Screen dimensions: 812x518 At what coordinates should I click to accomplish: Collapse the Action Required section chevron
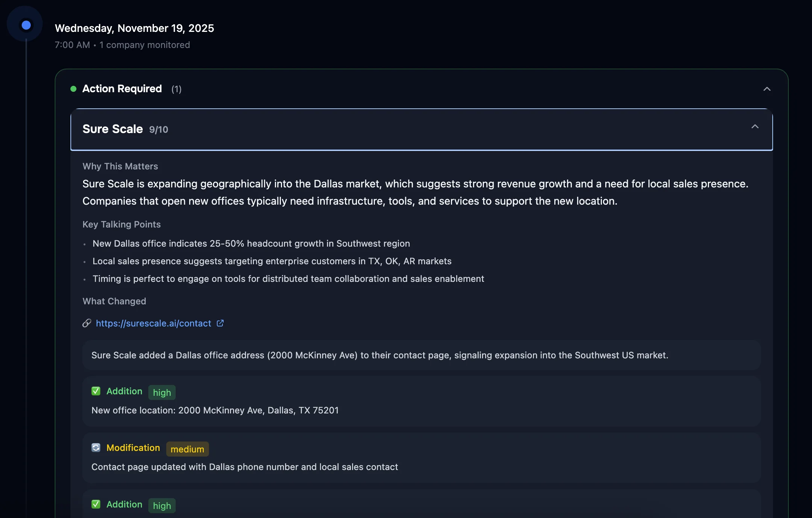767,89
